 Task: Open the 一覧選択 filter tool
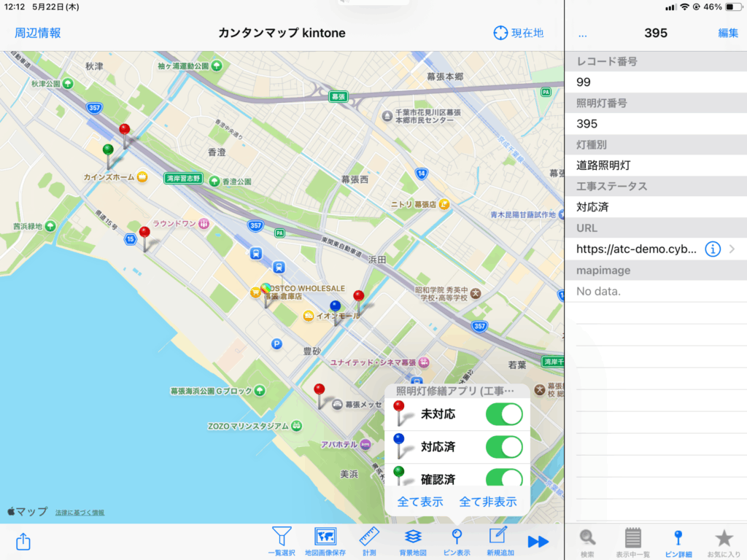(x=282, y=542)
